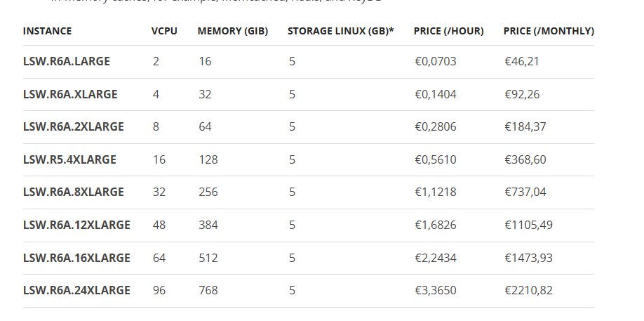The image size is (644, 321).
Task: Click the LSW.R6A.LARGE instance name
Action: coord(67,61)
